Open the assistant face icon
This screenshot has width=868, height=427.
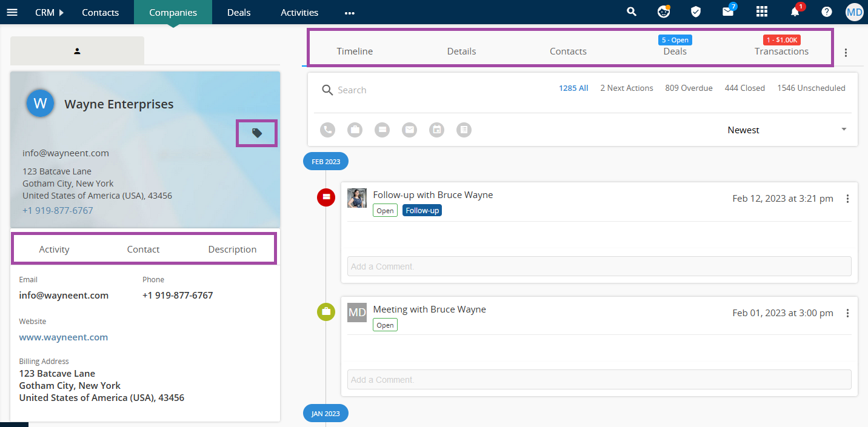(x=664, y=12)
